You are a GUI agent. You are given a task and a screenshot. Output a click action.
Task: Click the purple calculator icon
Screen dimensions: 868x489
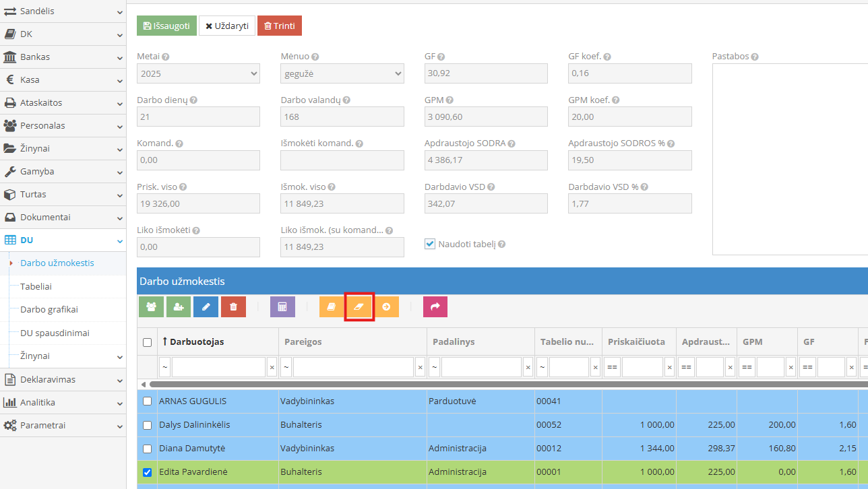tap(282, 306)
